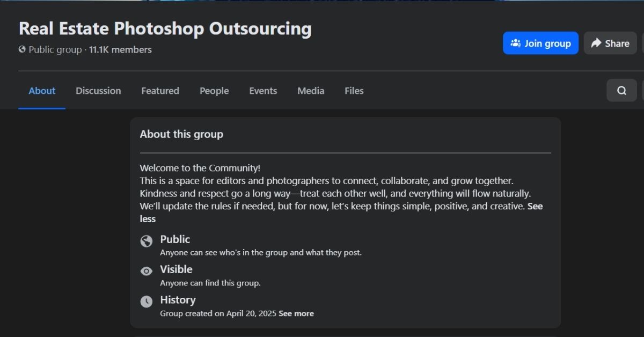Select the Media tab
Screen dimensions: 644x337
(311, 91)
